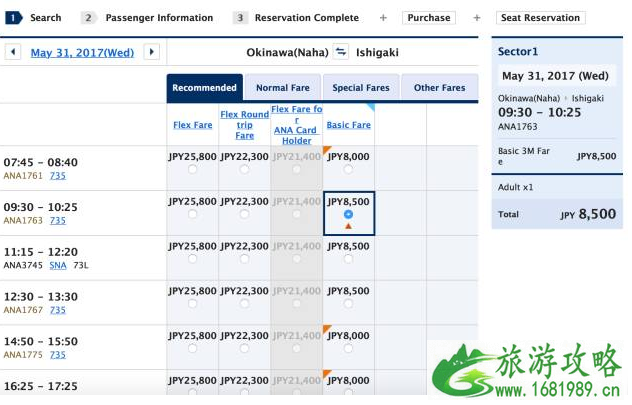This screenshot has height=405, width=632.
Task: Open Flex Round trip Fare link
Action: [245, 125]
